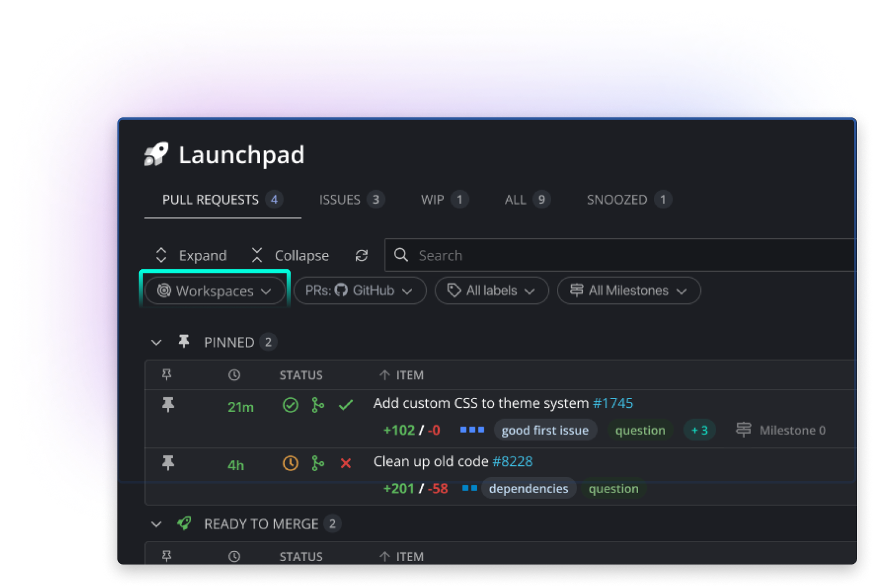877x588 pixels.
Task: Unpin the Clean up old code item
Action: (x=168, y=463)
